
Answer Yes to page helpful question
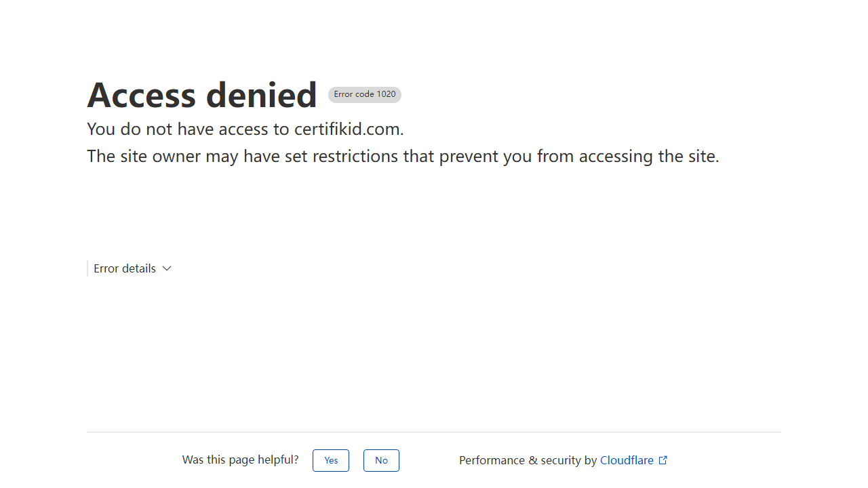[331, 460]
